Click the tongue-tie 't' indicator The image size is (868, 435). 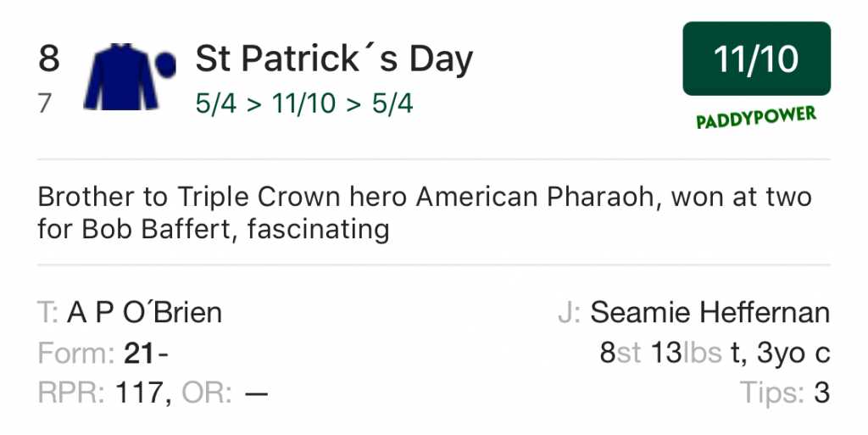pos(735,353)
